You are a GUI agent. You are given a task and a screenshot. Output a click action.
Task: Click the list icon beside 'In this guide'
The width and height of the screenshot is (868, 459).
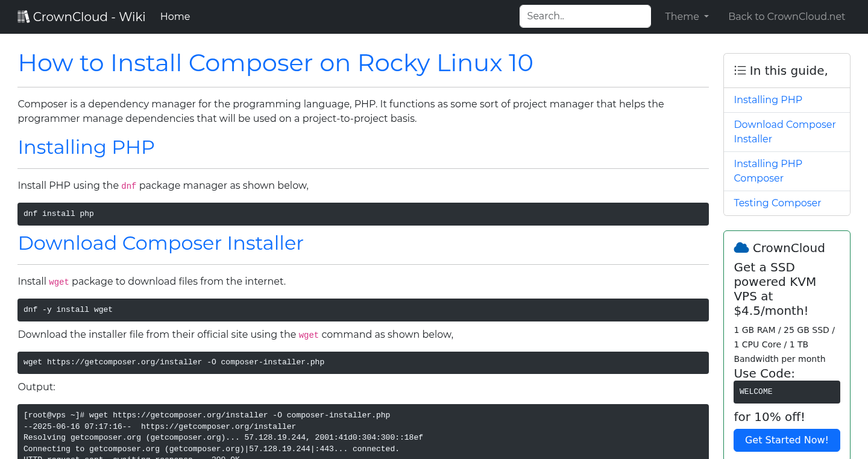pos(740,70)
